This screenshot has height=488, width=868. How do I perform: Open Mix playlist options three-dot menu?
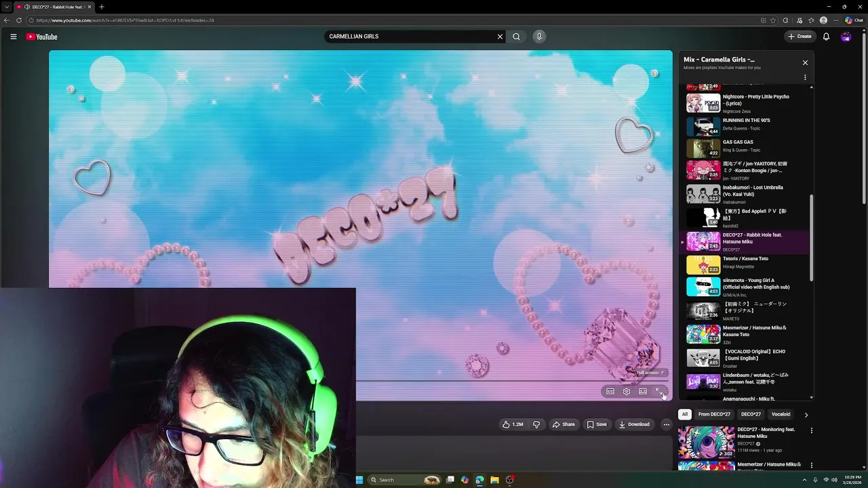[x=805, y=77]
